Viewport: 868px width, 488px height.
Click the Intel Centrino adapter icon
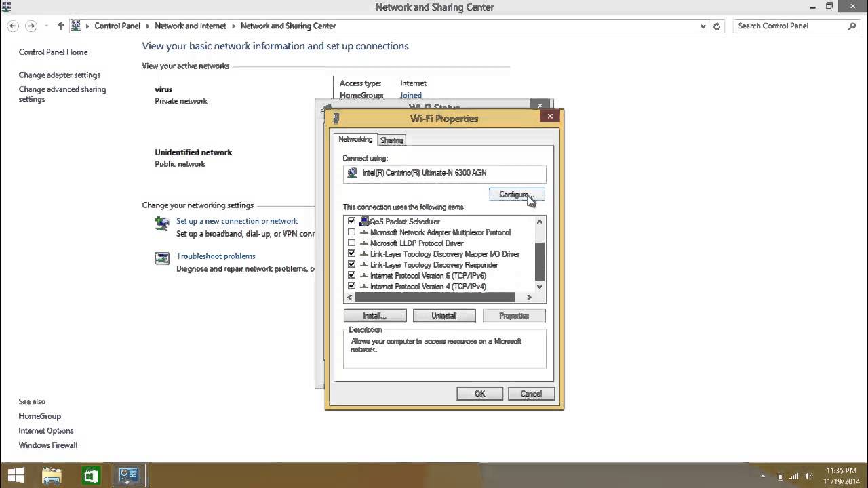[352, 174]
